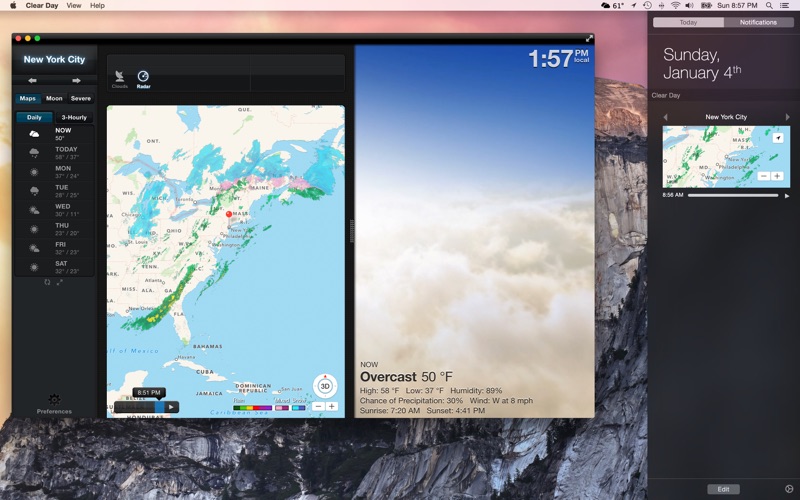Viewport: 800px width, 500px height.
Task: Zoom out the widget radar map
Action: tap(763, 176)
